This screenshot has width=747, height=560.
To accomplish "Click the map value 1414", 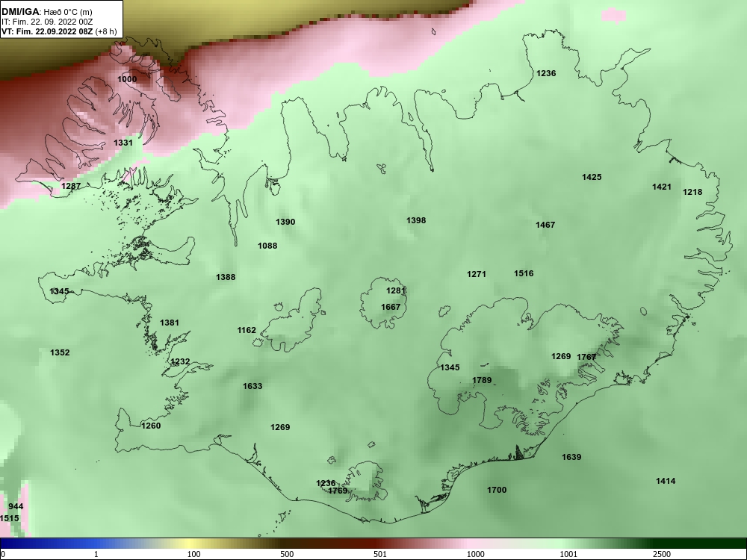I will click(666, 481).
